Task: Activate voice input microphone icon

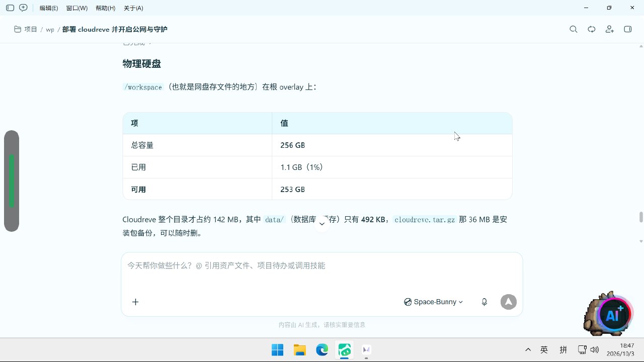Action: click(x=484, y=302)
